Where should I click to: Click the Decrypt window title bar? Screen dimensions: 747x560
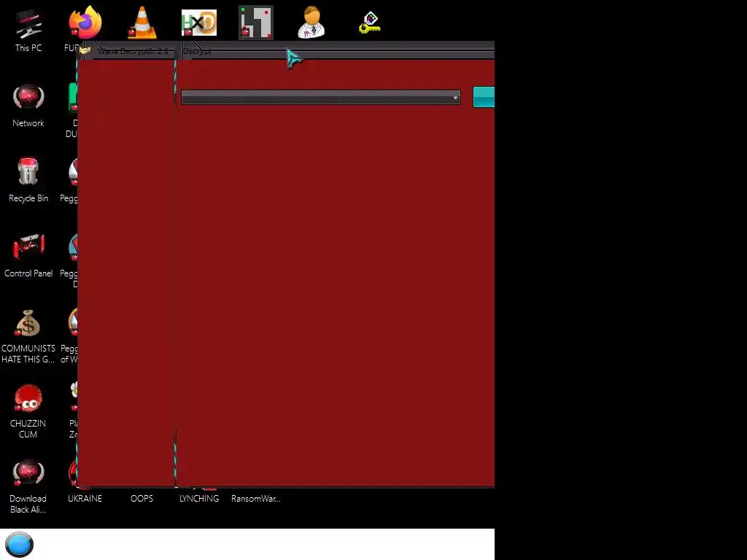click(x=336, y=51)
